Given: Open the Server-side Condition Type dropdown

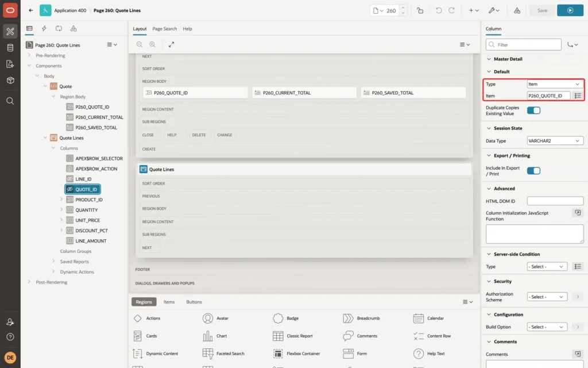Looking at the screenshot, I should coord(547,267).
